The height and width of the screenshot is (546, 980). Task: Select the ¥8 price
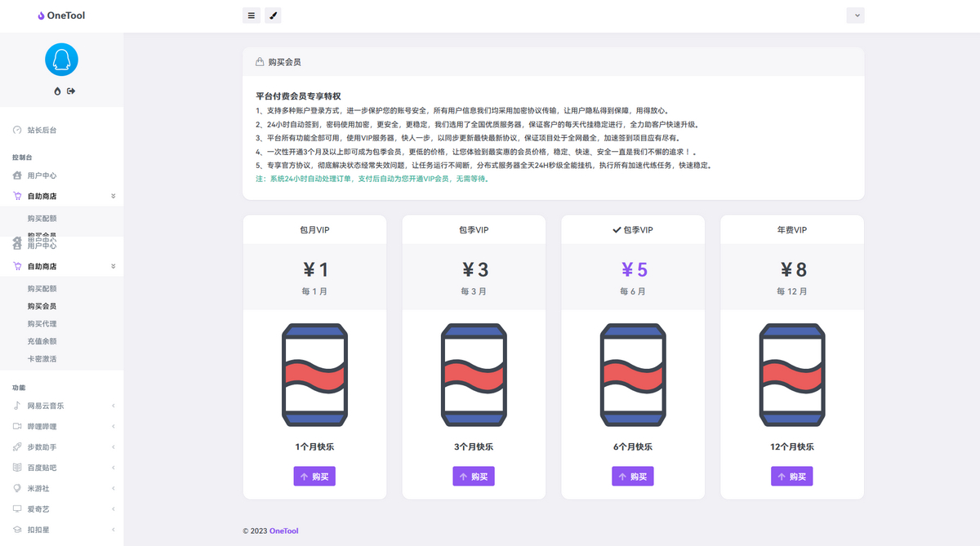(x=793, y=270)
